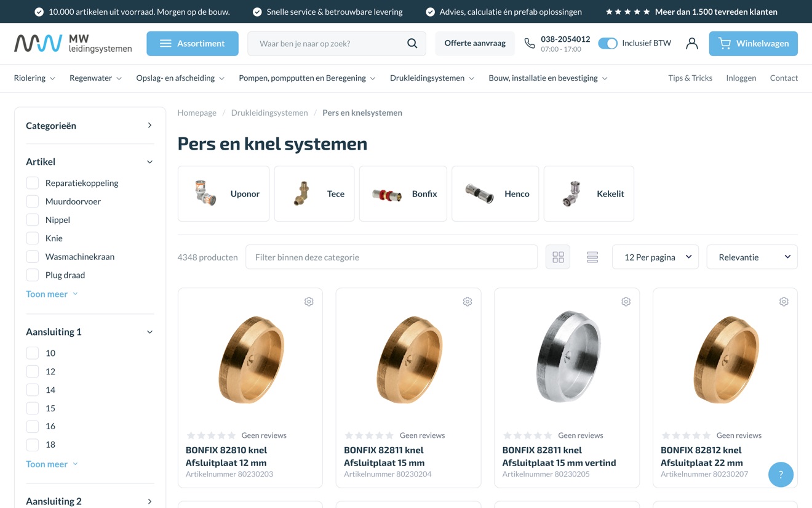Check Aansluiting 1 value 15

pos(33,408)
